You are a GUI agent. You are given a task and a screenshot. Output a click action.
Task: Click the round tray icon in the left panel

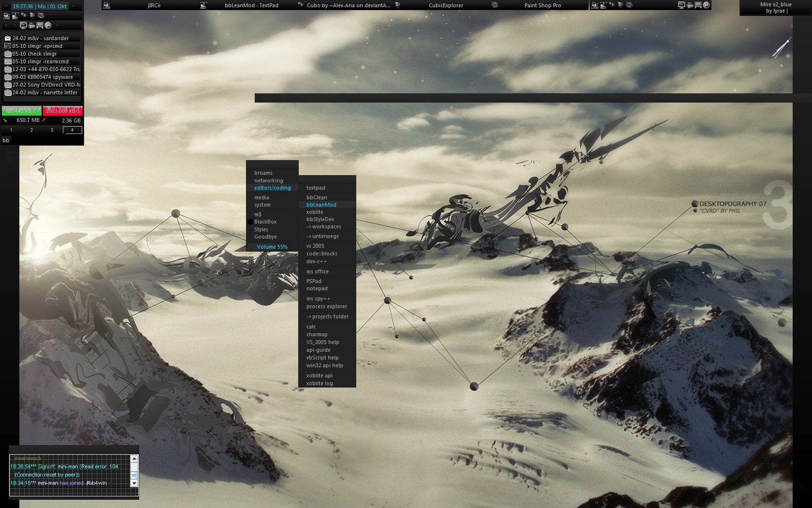tap(48, 25)
